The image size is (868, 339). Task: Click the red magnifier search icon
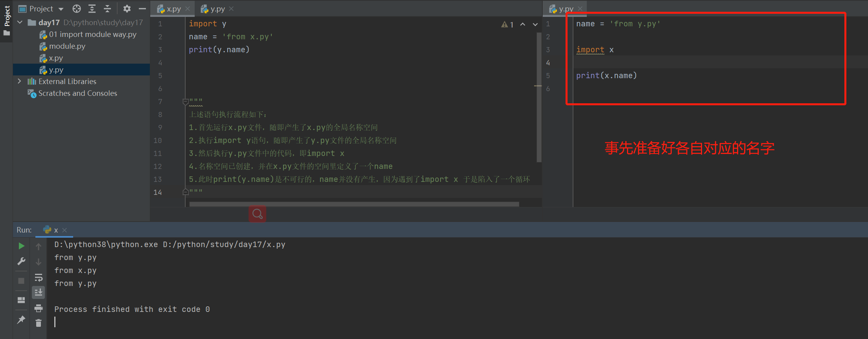pos(258,214)
